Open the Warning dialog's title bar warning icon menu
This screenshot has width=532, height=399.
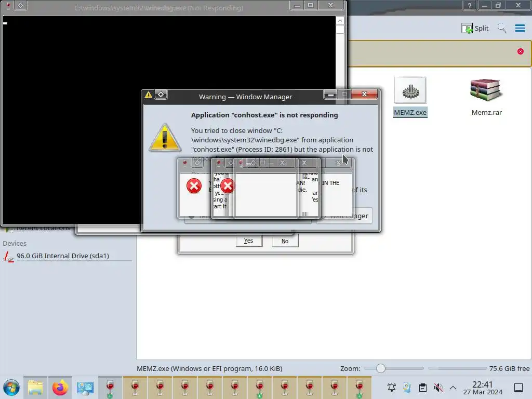[148, 95]
